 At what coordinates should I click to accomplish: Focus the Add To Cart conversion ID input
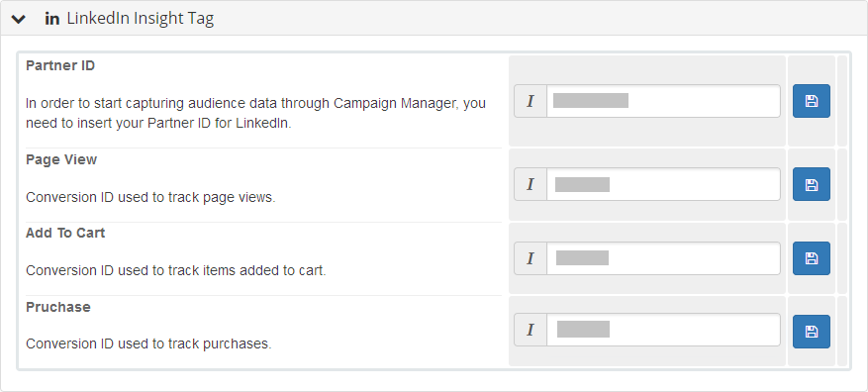(663, 258)
